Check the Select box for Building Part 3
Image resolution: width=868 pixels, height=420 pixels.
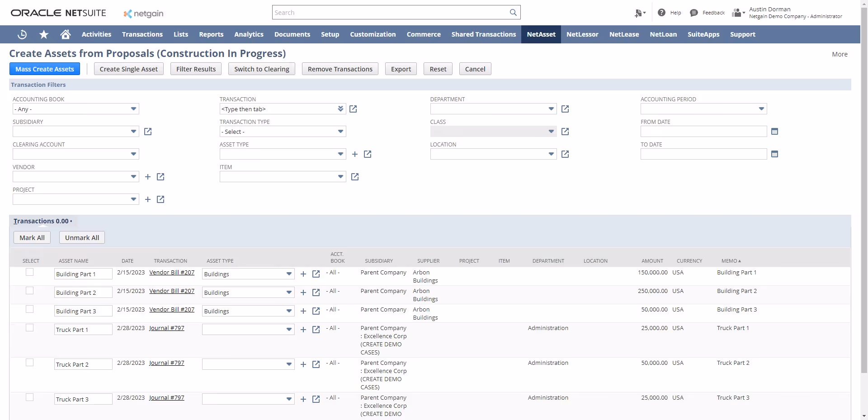click(29, 309)
